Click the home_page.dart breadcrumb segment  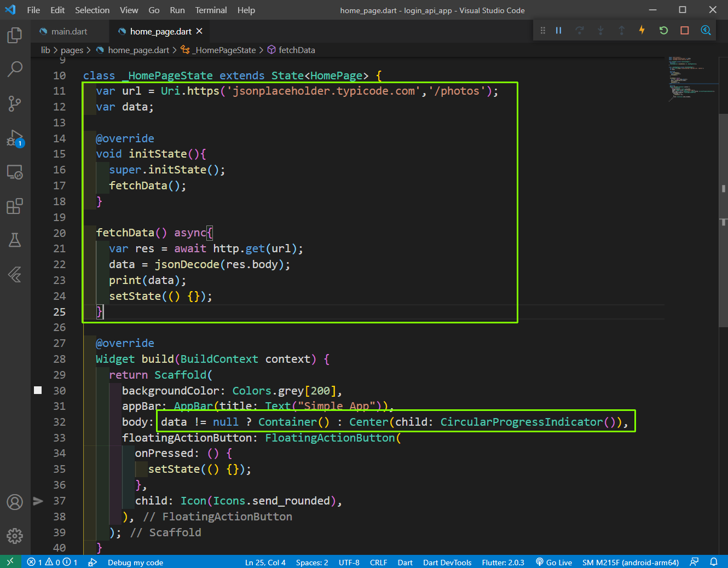(x=132, y=50)
